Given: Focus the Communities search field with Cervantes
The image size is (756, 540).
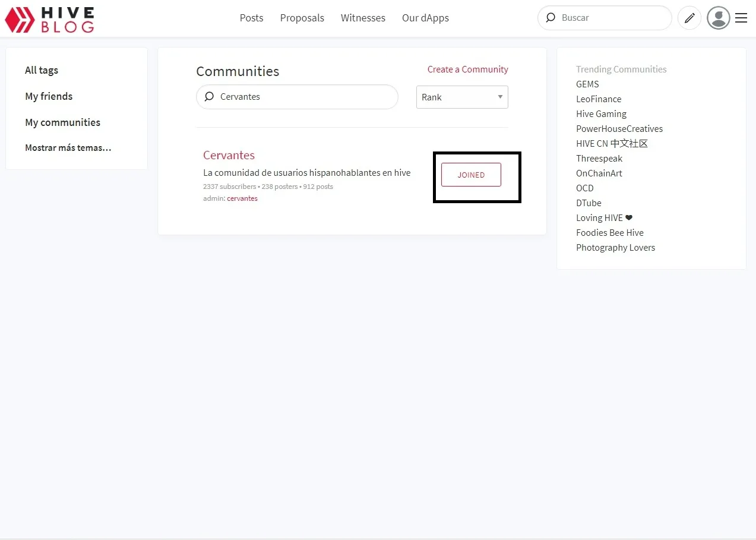Looking at the screenshot, I should coord(297,97).
